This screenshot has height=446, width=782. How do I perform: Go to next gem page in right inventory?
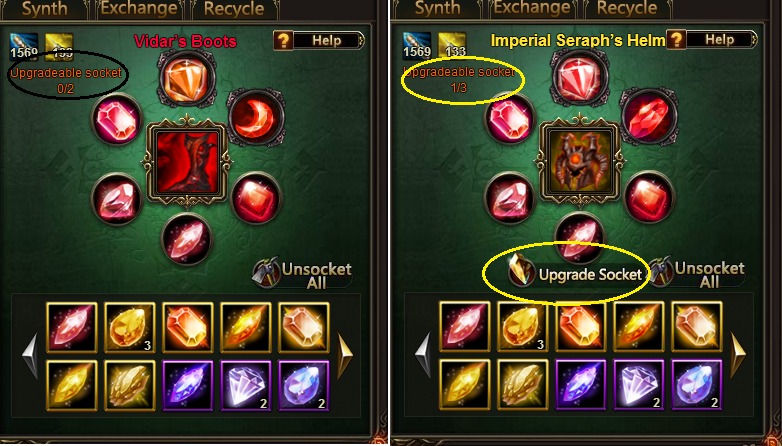738,355
